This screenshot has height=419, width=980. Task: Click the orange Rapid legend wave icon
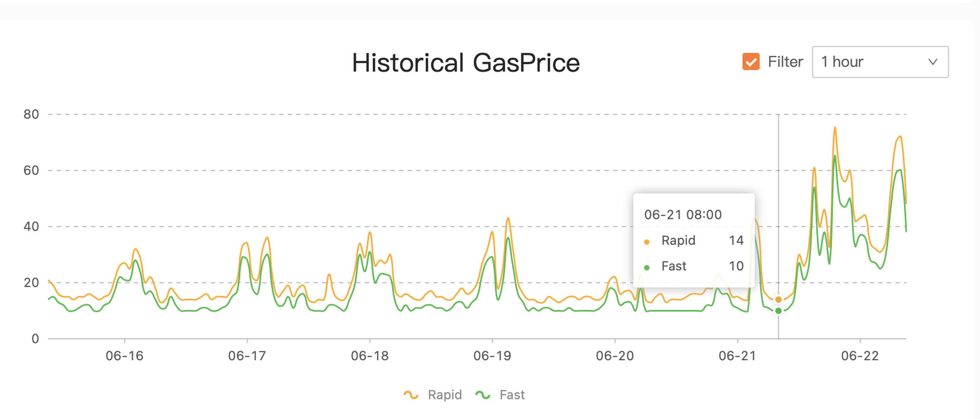pos(411,395)
